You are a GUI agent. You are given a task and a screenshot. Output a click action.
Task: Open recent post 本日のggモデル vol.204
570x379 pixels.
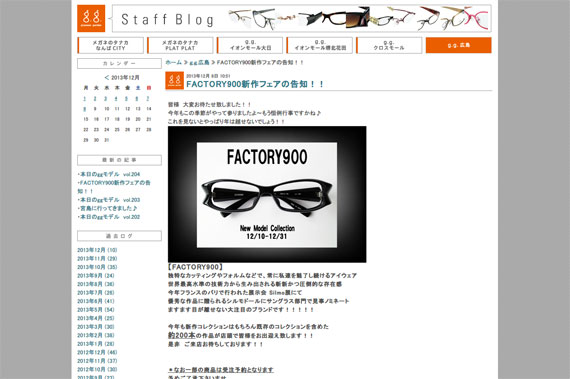tap(110, 174)
